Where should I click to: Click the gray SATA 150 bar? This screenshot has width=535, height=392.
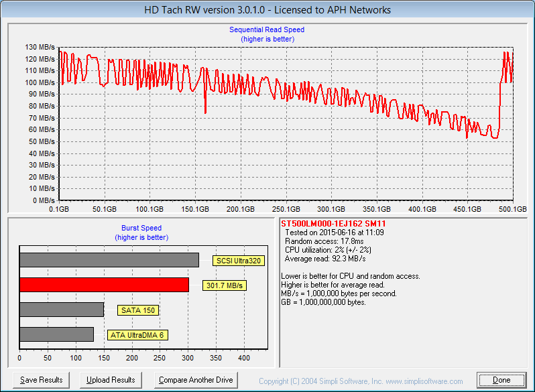(61, 310)
